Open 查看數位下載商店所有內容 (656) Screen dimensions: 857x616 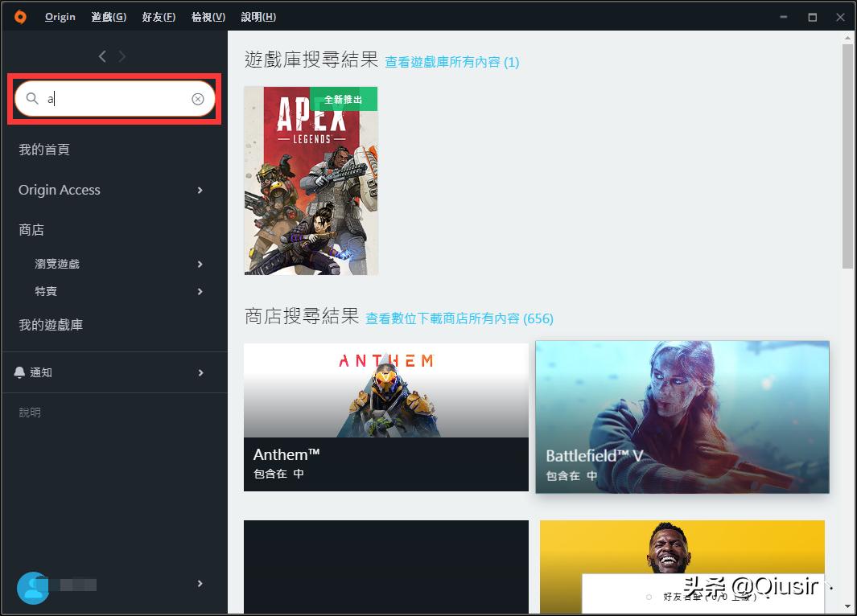459,318
